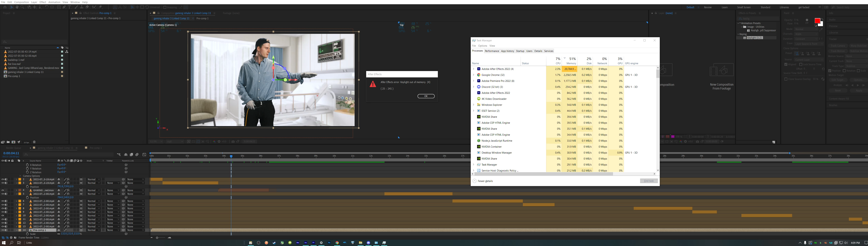Click Fewer details in Task Manager
Screen dimensions: 868x246
[485, 181]
